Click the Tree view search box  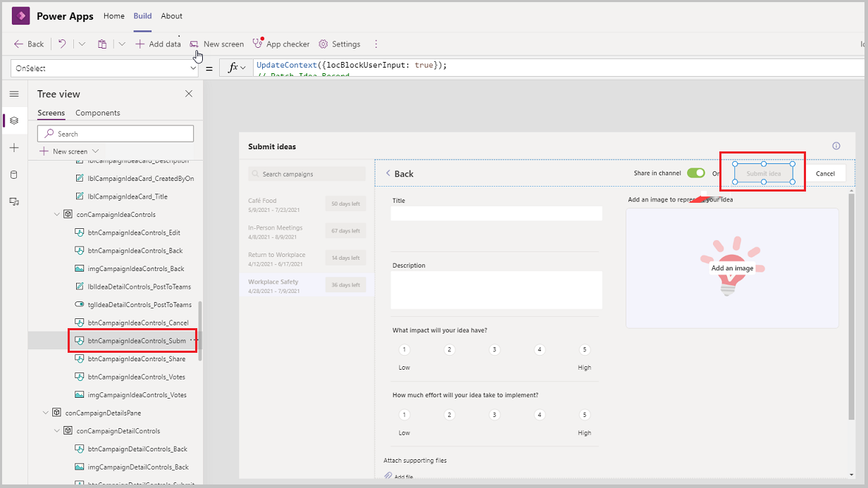pos(116,134)
